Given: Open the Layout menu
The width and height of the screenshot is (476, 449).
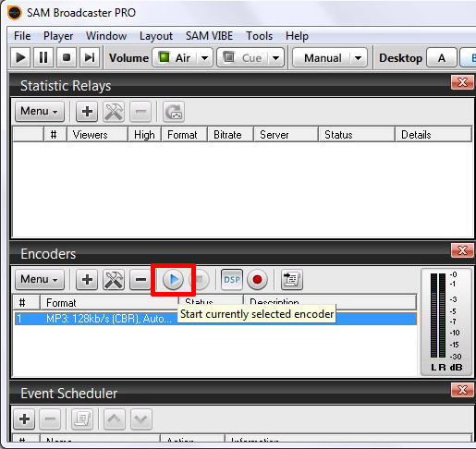Looking at the screenshot, I should [x=156, y=36].
